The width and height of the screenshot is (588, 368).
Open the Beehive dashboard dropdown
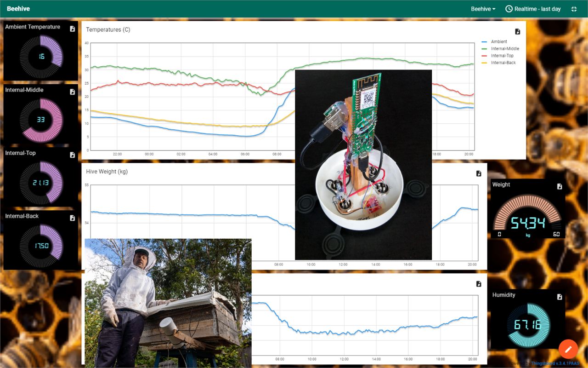click(x=483, y=9)
